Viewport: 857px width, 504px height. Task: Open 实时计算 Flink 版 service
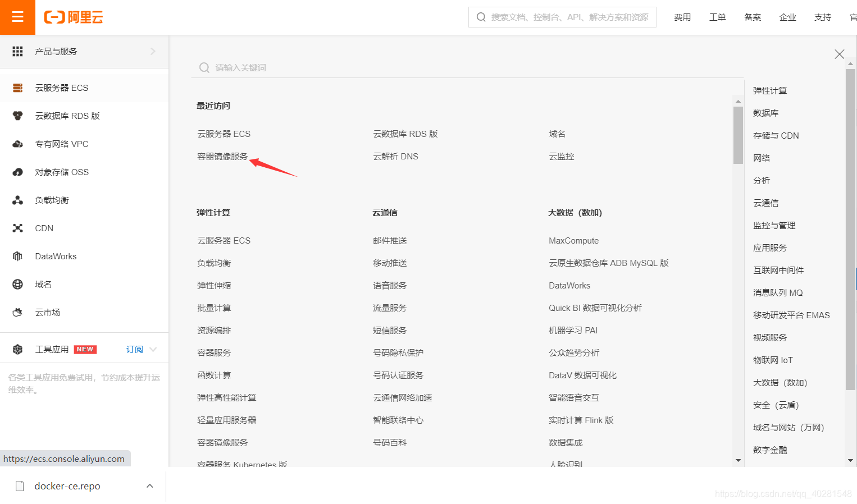[x=581, y=420]
